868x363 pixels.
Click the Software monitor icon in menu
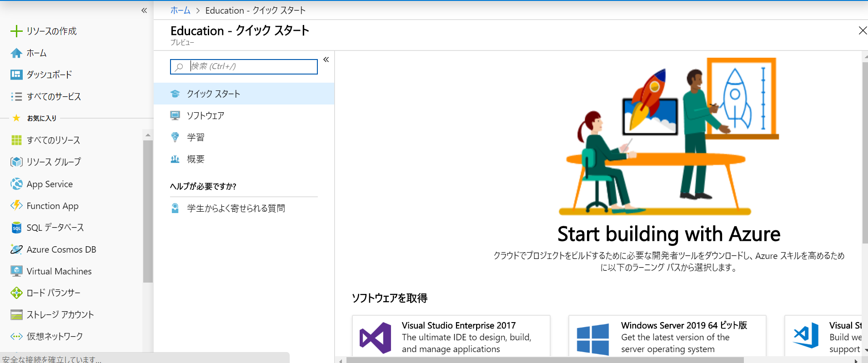click(175, 115)
